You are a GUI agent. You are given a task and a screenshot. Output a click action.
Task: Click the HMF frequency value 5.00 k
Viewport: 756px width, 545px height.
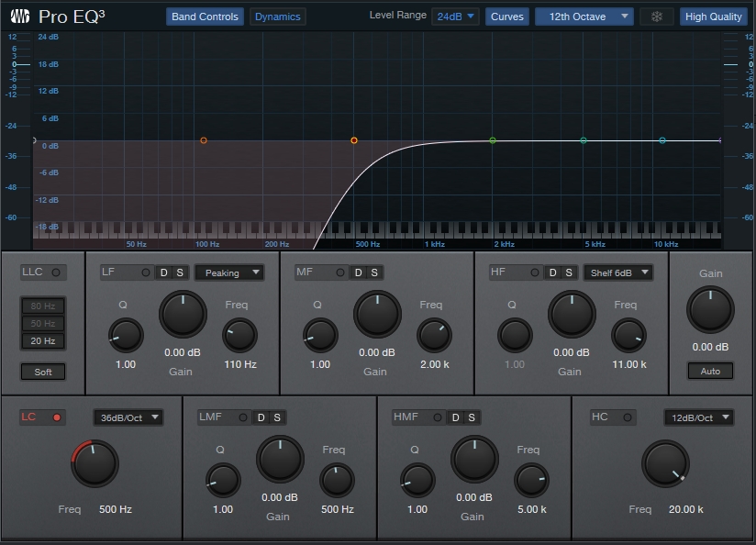pyautogui.click(x=532, y=509)
